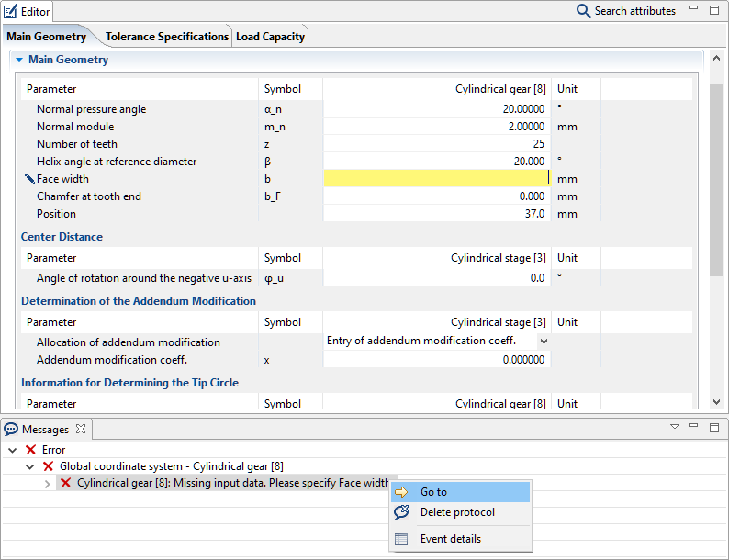Collapse the Main Geometry section

(x=18, y=60)
